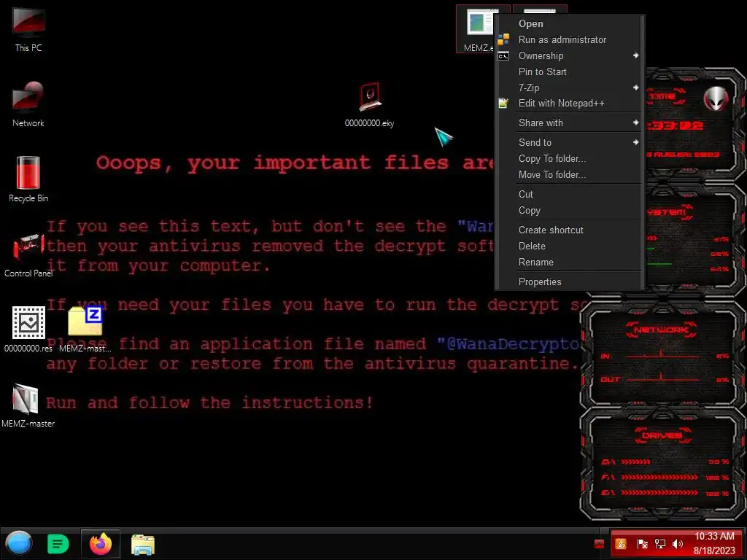Open File Explorer from the taskbar
747x560 pixels.
click(x=143, y=544)
